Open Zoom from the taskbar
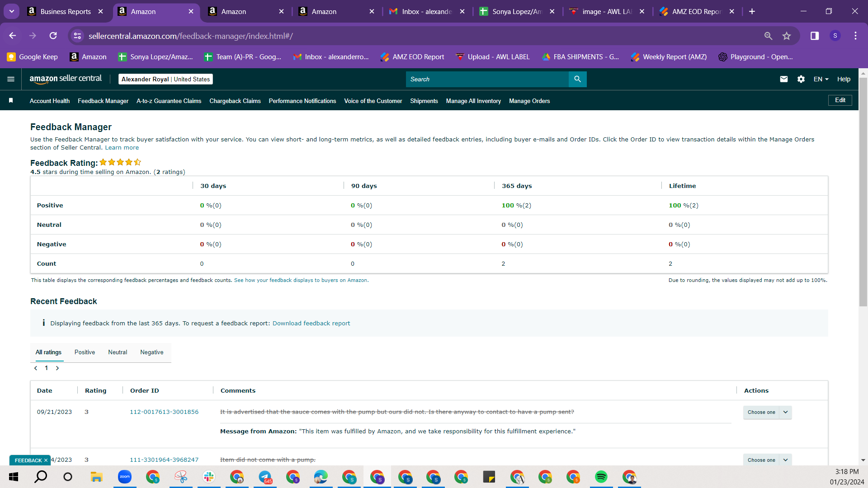The height and width of the screenshot is (488, 868). point(124,477)
